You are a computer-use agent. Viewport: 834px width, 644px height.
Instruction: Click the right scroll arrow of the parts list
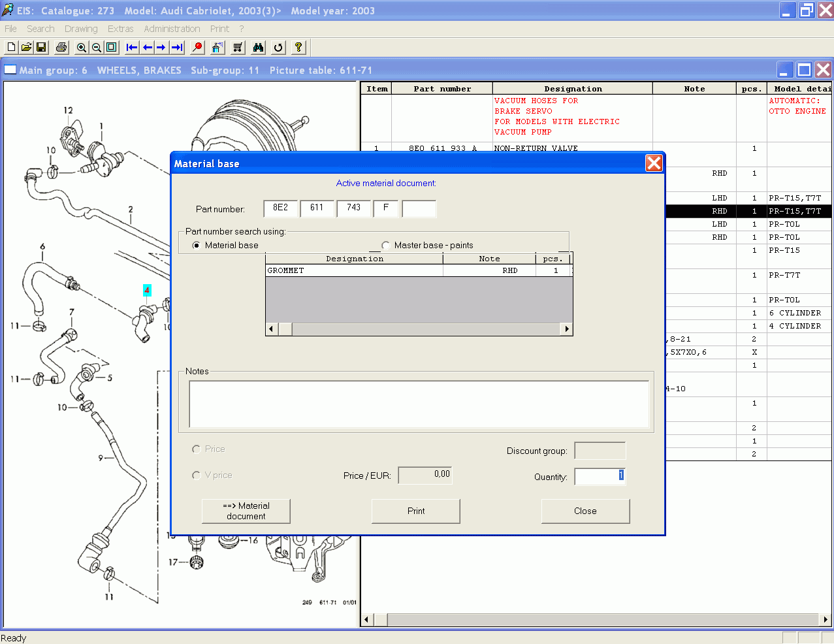[x=826, y=619]
